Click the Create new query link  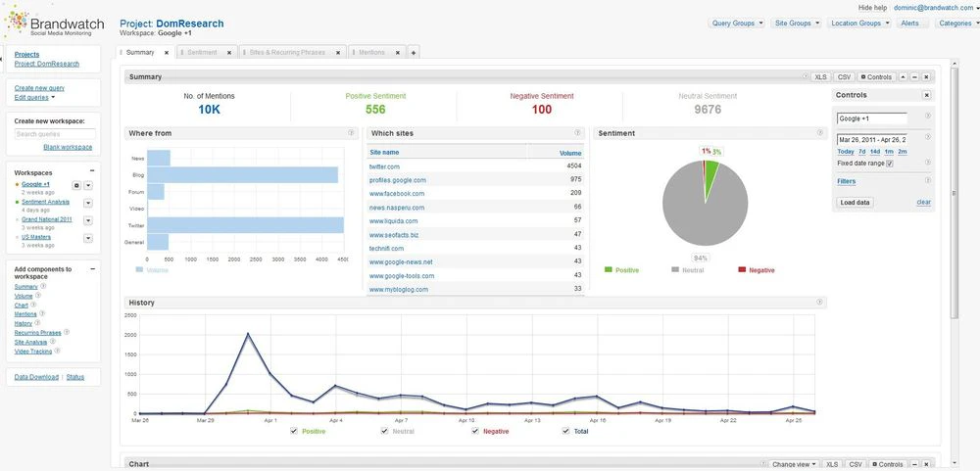[39, 88]
